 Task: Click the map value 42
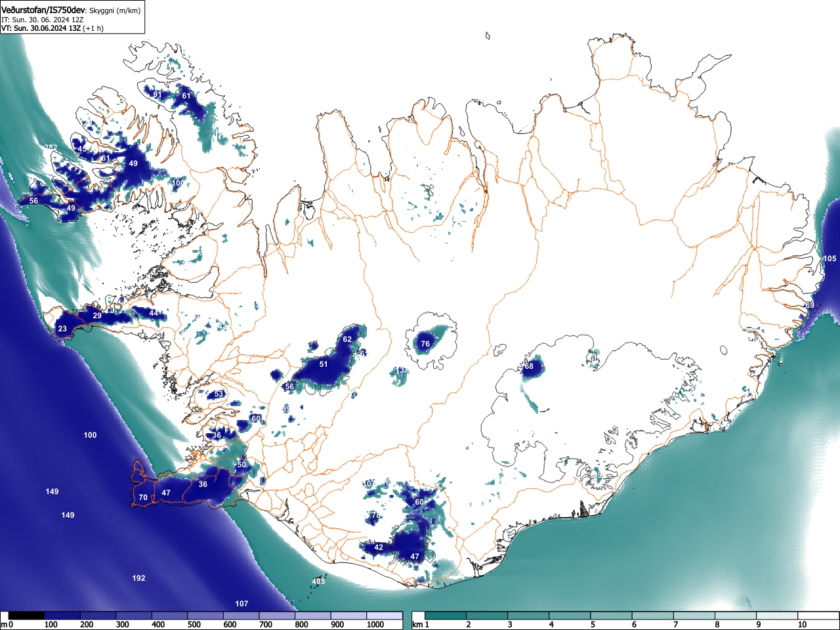click(379, 547)
